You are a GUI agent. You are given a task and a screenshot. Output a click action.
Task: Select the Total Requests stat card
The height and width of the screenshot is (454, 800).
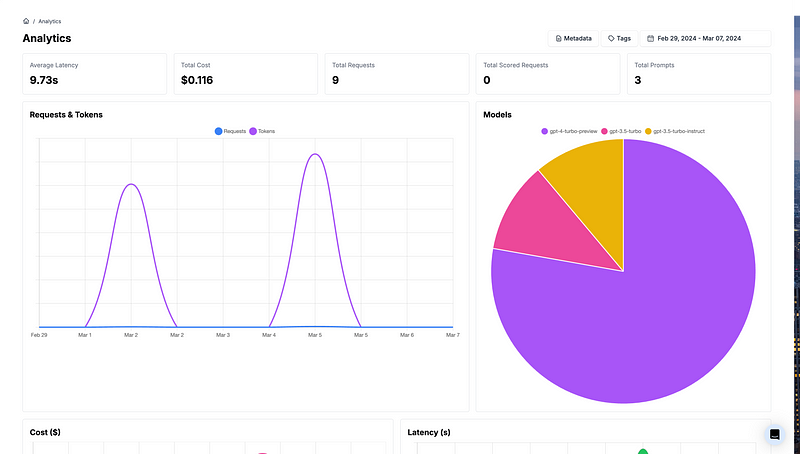[x=396, y=74]
